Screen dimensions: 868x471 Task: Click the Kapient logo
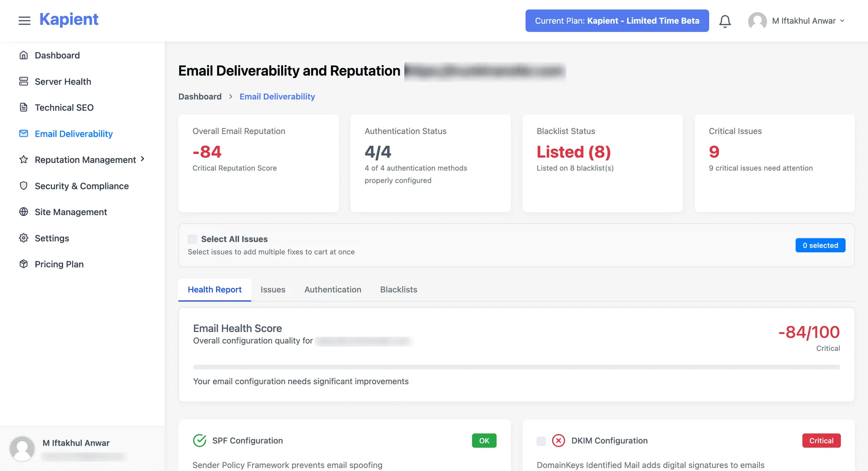[69, 19]
